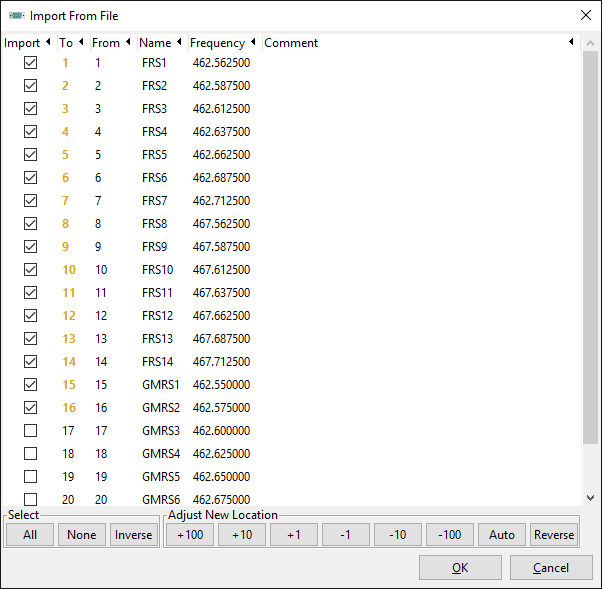Enable import for GMRS3
This screenshot has height=589, width=604.
tap(30, 431)
